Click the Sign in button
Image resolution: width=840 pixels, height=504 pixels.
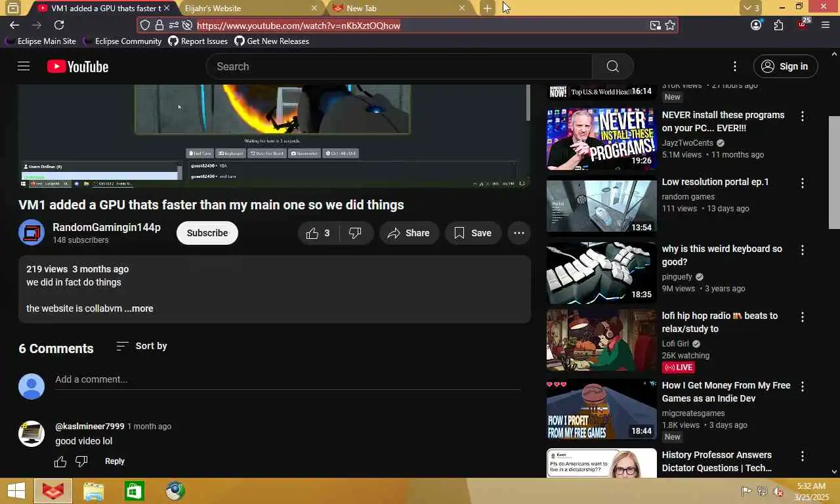click(x=785, y=66)
